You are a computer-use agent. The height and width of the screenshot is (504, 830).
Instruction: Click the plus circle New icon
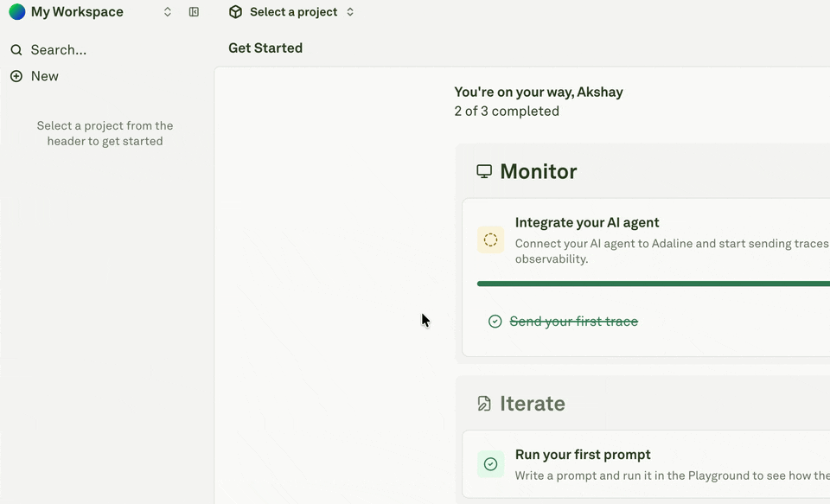pos(16,76)
